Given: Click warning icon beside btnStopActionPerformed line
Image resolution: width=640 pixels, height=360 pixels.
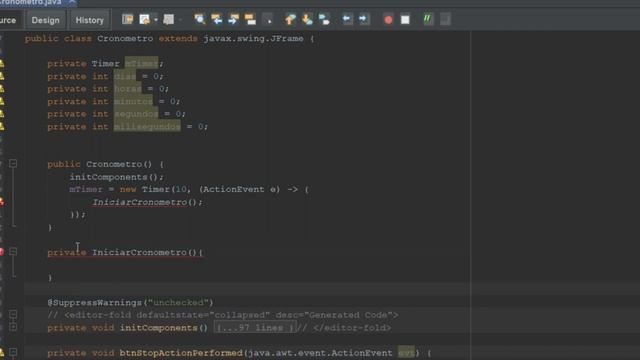Looking at the screenshot, I should point(2,353).
